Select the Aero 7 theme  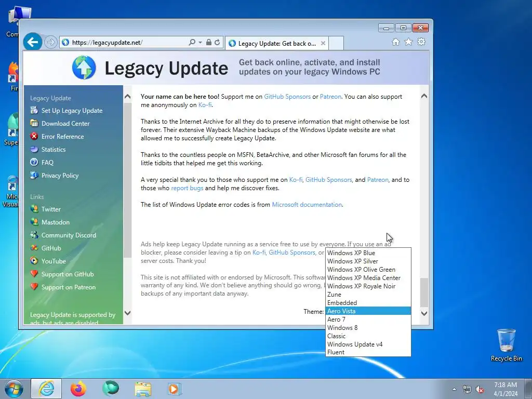tap(368, 320)
